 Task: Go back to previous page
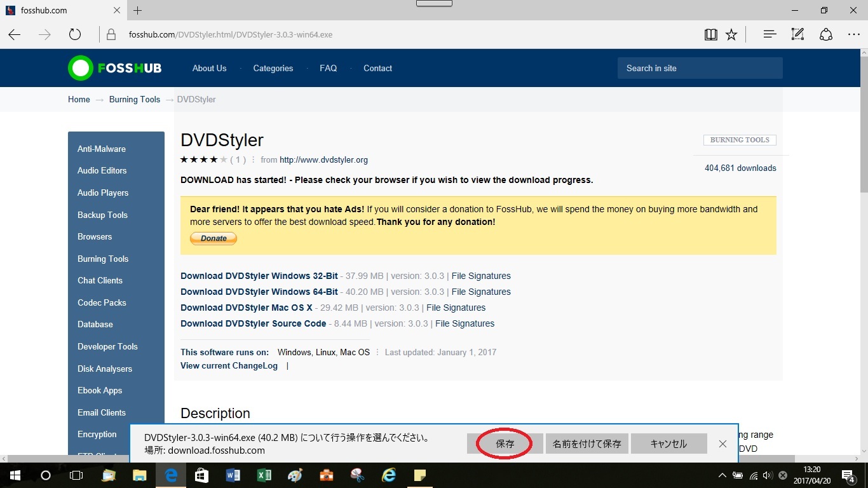pyautogui.click(x=14, y=35)
